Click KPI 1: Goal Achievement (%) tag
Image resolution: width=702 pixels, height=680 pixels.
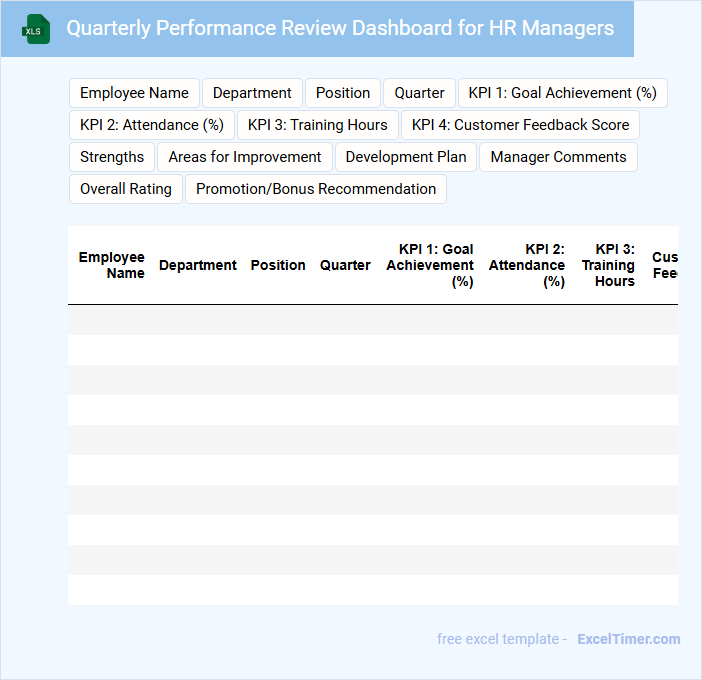tap(563, 93)
